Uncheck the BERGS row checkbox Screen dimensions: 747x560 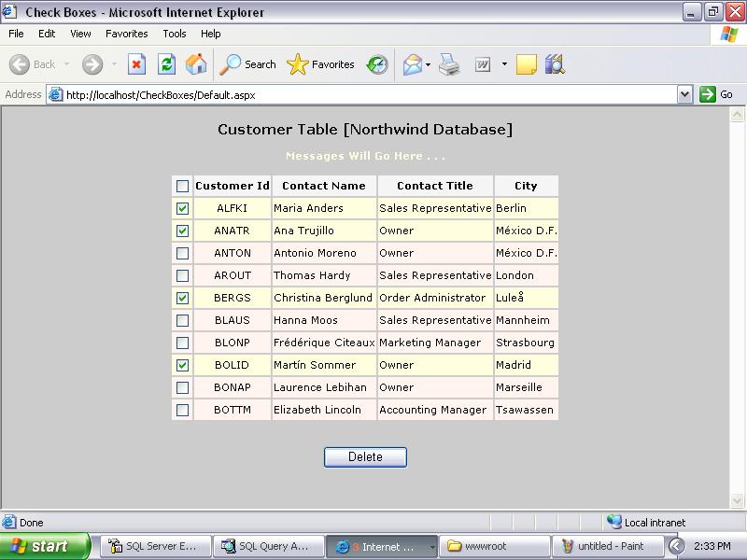click(x=182, y=298)
